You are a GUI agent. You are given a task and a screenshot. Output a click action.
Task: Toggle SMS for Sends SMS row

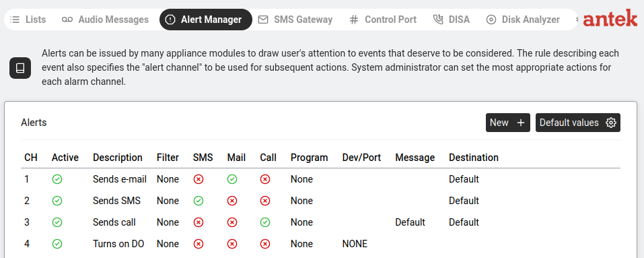tap(199, 201)
